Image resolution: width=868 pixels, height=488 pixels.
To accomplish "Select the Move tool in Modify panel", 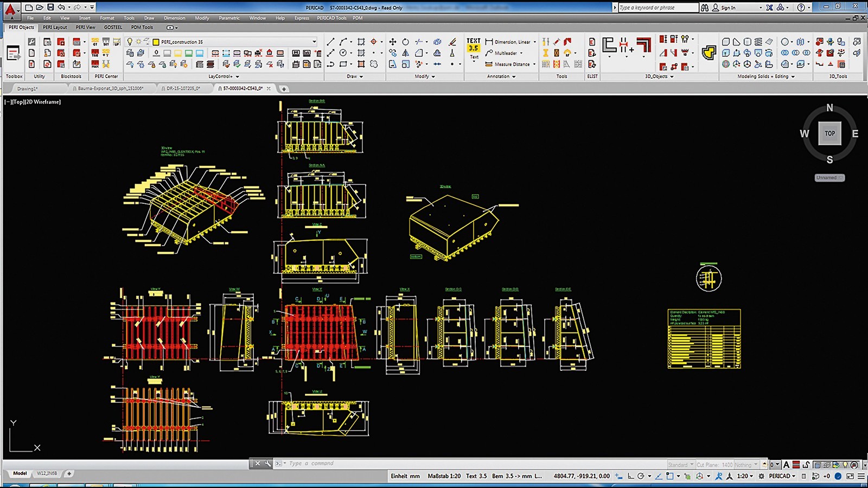I will pos(393,42).
